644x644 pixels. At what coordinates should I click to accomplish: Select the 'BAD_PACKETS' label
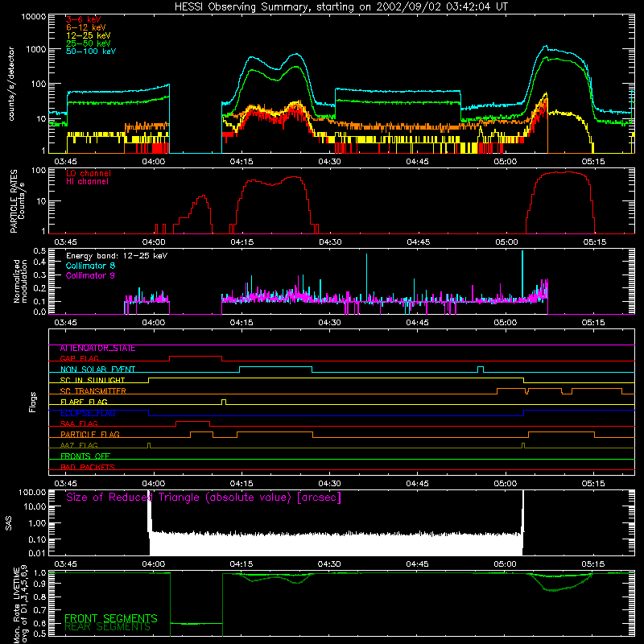click(88, 467)
